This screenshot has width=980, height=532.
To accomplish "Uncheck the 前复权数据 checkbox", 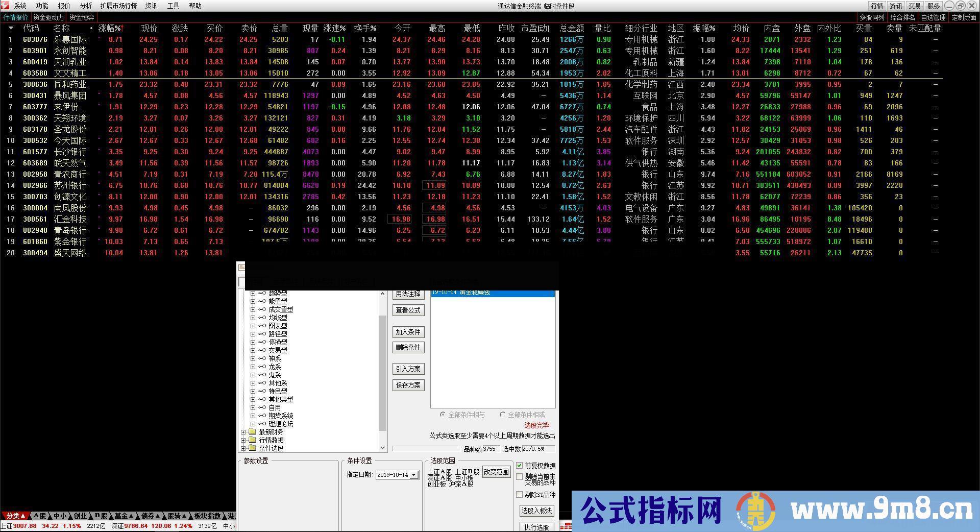I will point(520,466).
